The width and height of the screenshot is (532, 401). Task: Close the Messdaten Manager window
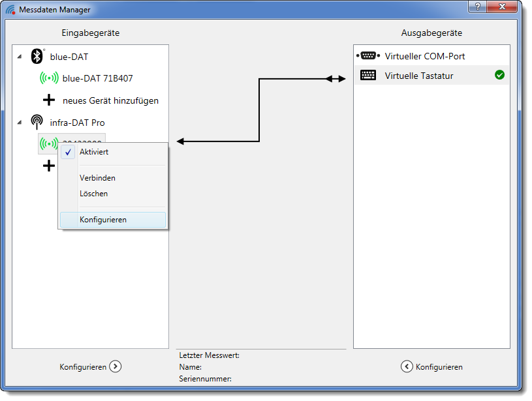pos(502,7)
